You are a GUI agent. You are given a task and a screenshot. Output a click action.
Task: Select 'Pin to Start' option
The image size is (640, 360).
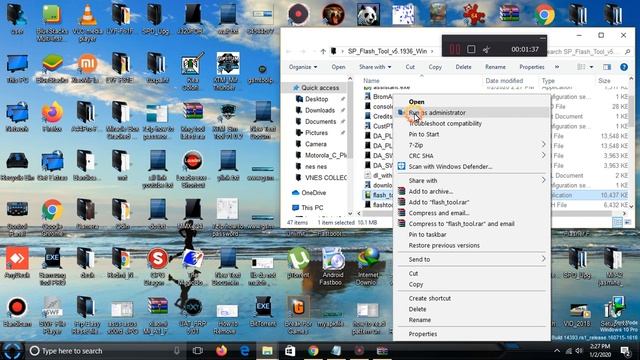[424, 134]
